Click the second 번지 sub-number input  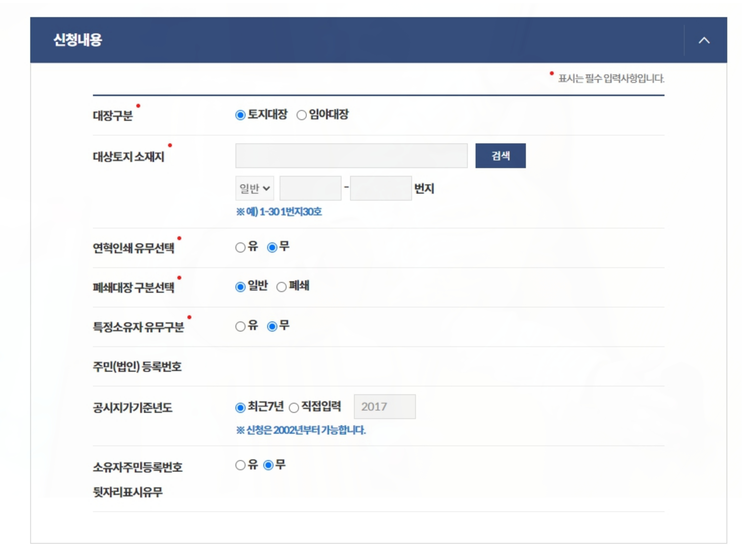coord(381,188)
